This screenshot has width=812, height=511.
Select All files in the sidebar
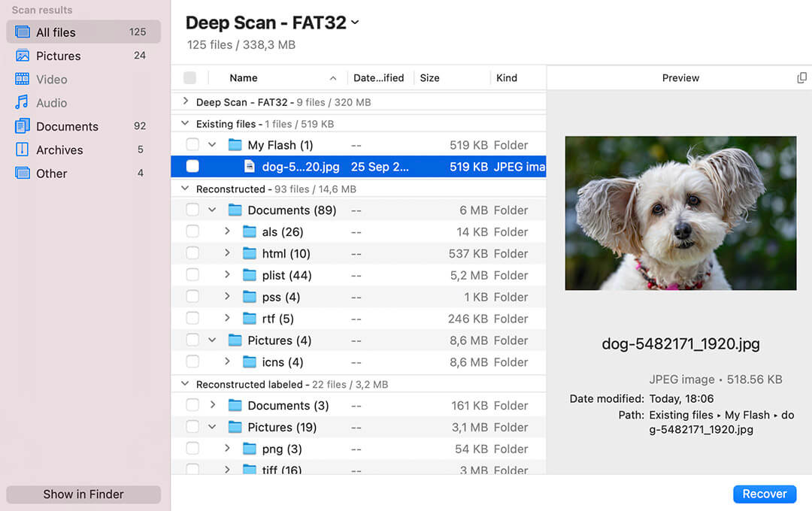(83, 32)
